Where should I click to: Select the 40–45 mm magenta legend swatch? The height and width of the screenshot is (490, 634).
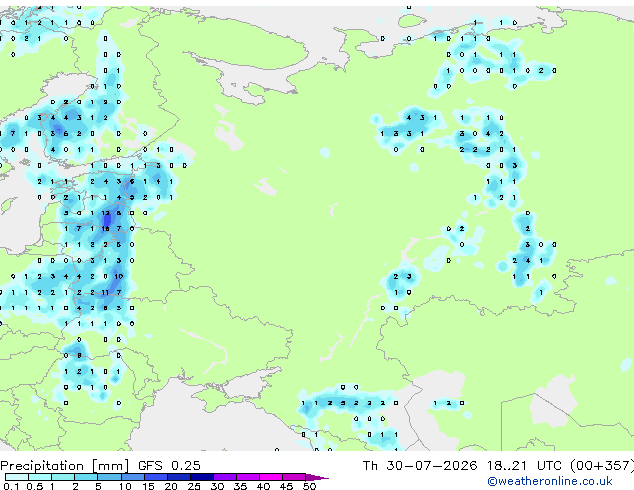pos(271,477)
